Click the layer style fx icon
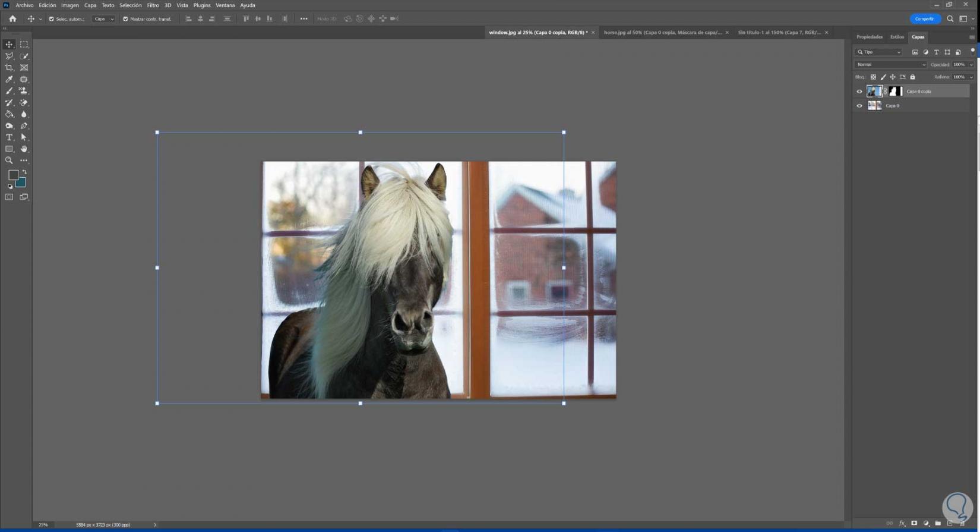 [902, 524]
